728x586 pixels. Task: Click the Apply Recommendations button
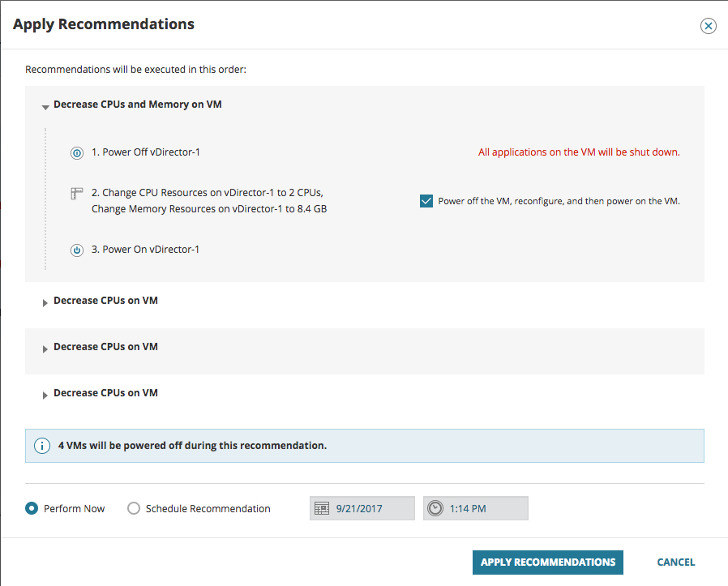548,562
